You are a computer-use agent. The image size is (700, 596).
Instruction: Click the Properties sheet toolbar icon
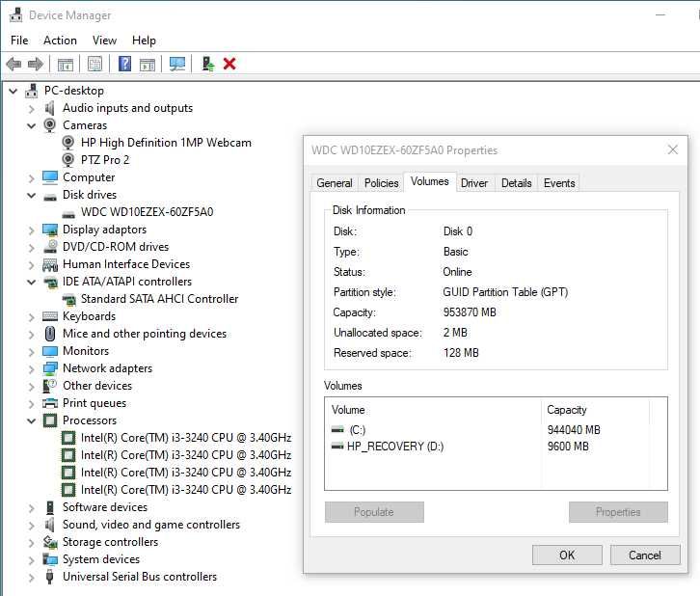click(94, 65)
